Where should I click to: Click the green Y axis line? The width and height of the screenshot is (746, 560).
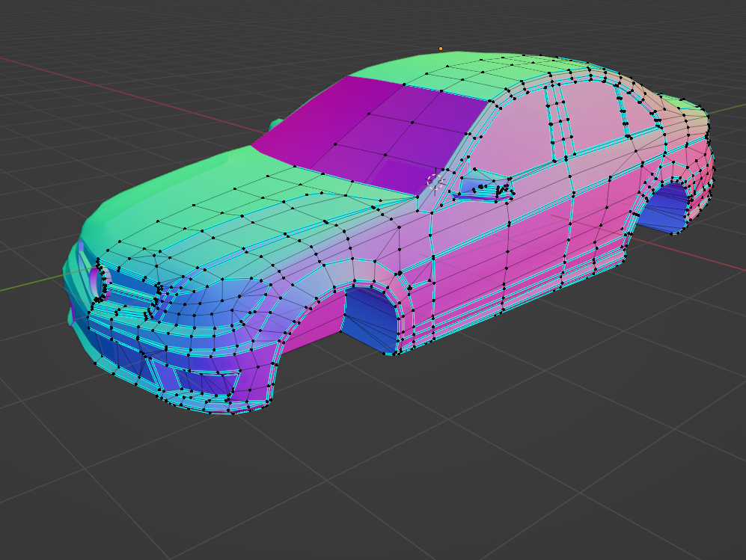click(28, 284)
